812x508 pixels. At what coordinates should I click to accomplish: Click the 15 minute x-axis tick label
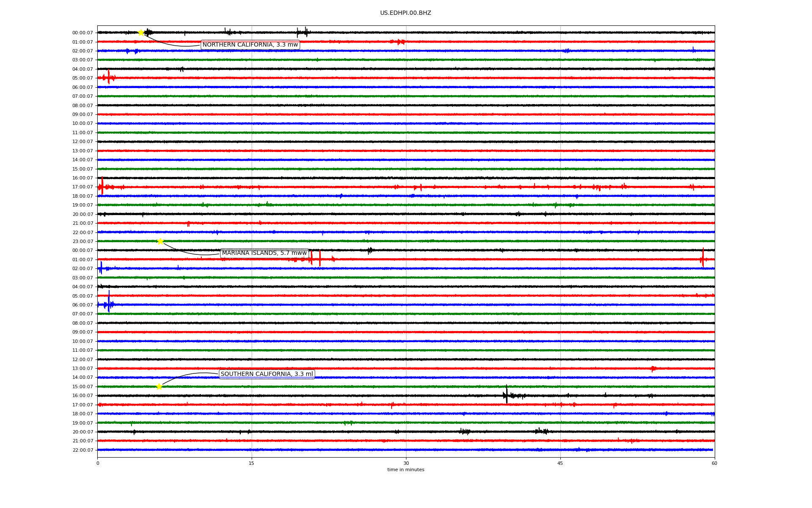pyautogui.click(x=252, y=463)
